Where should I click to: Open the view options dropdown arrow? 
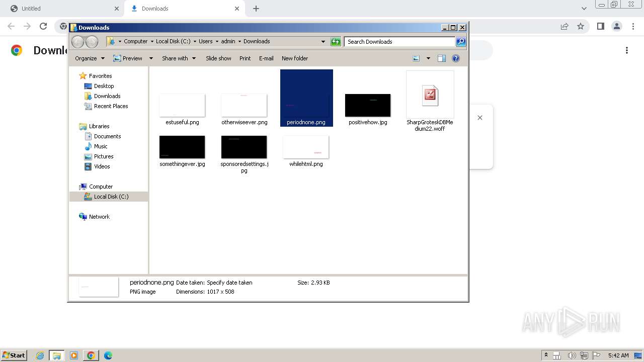pos(428,58)
